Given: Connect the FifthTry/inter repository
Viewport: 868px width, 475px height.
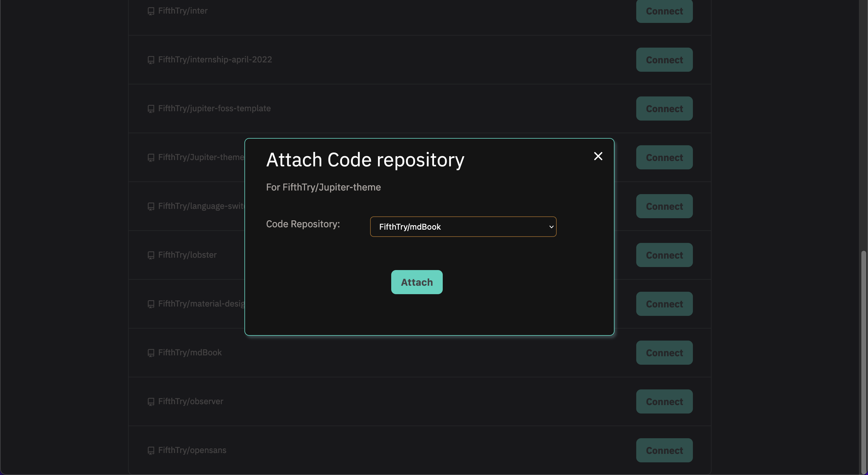Looking at the screenshot, I should (x=664, y=11).
